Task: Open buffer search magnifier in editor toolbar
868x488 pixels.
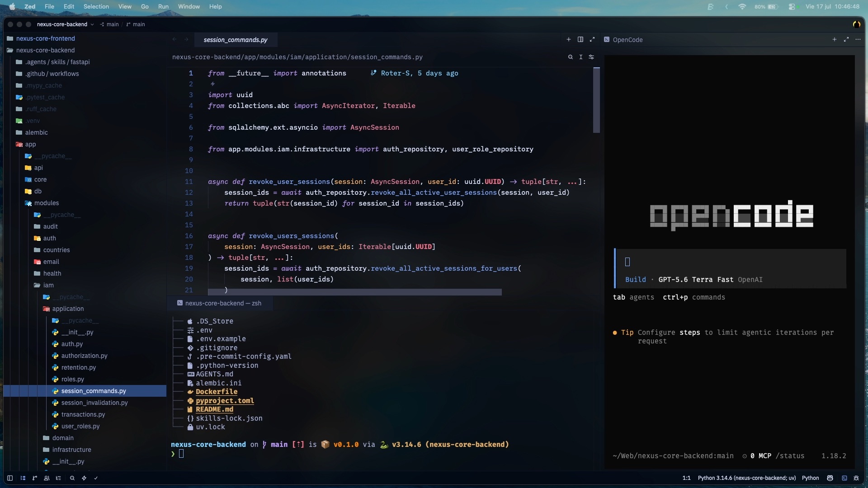Action: pos(570,57)
